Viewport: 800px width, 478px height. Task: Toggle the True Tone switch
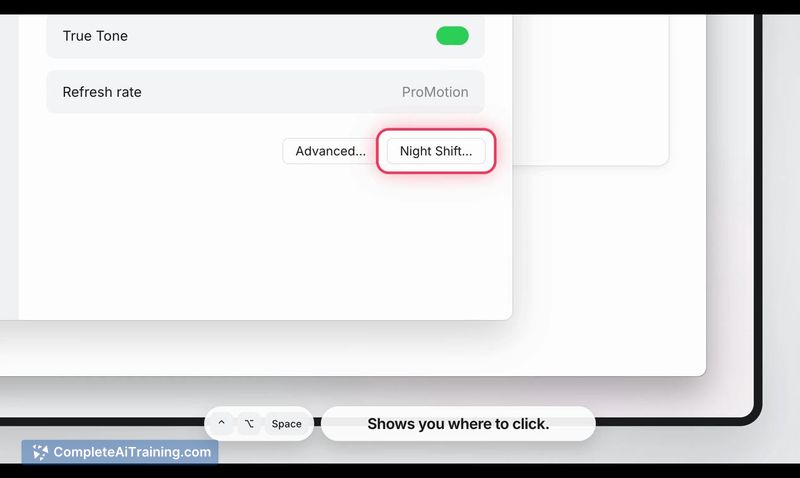click(x=452, y=36)
